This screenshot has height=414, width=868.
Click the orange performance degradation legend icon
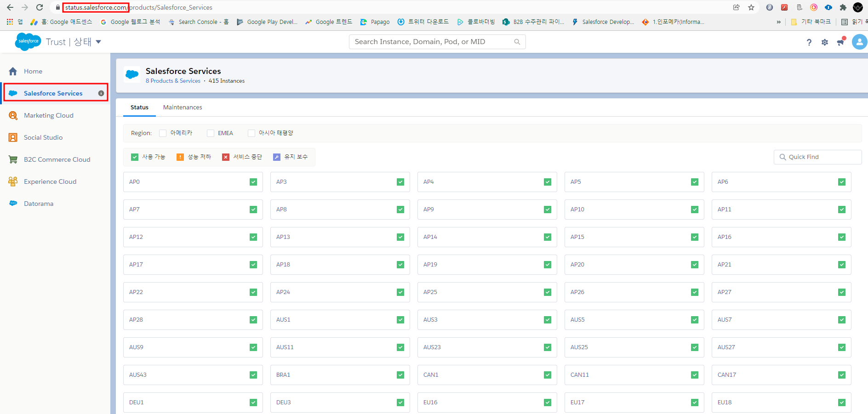(x=180, y=157)
